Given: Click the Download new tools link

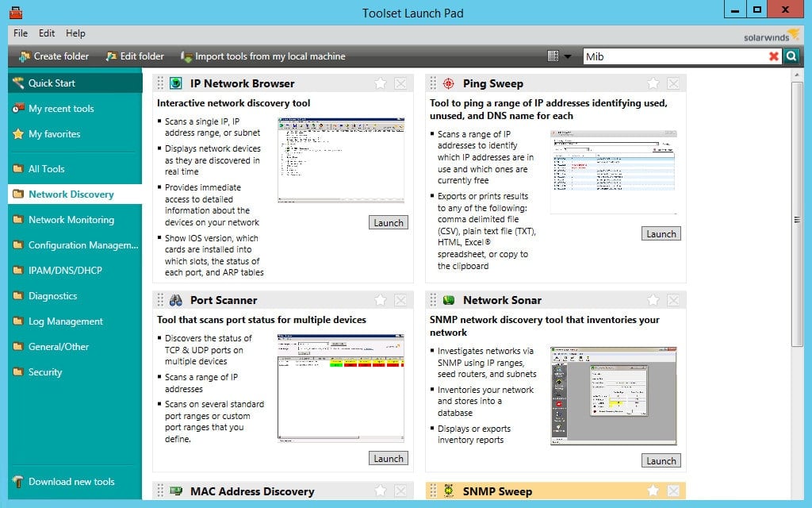Looking at the screenshot, I should (x=71, y=482).
